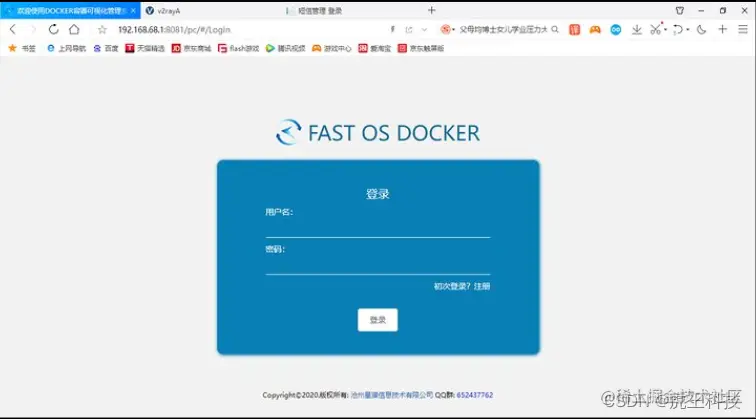
Task: Close the DOCKER management tab
Action: point(133,11)
